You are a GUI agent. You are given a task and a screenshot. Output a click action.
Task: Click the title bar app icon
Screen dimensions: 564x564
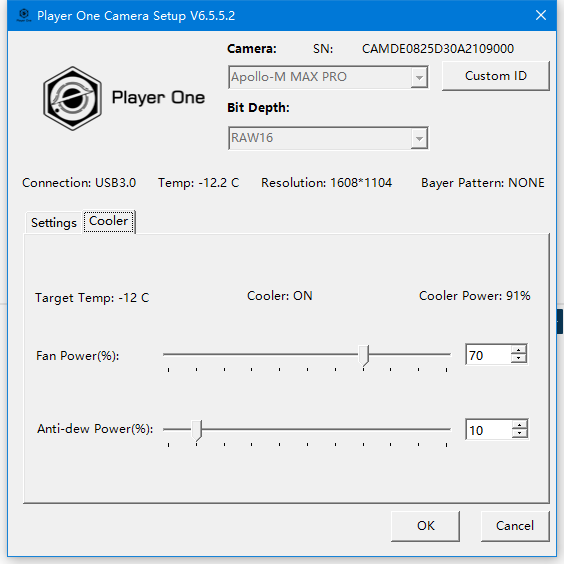(24, 15)
